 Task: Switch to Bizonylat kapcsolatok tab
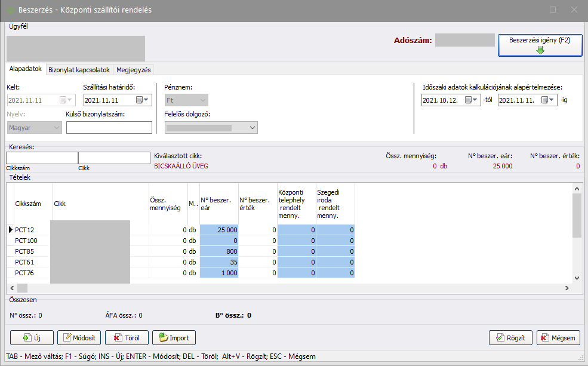[79, 69]
